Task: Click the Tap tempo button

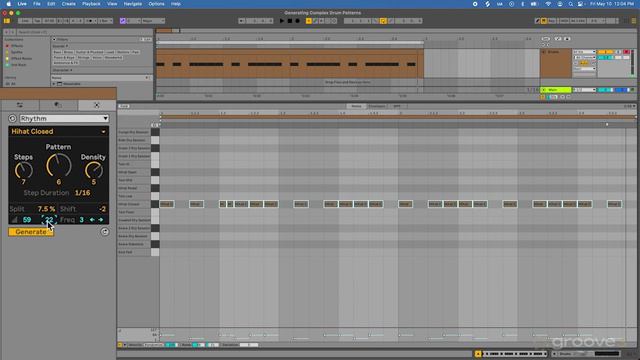Action: 37,21
